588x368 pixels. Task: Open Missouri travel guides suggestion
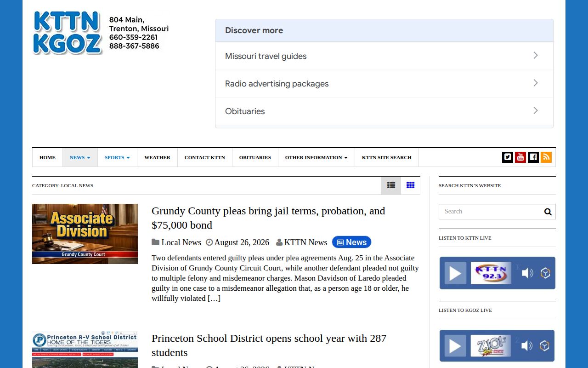[x=384, y=56]
